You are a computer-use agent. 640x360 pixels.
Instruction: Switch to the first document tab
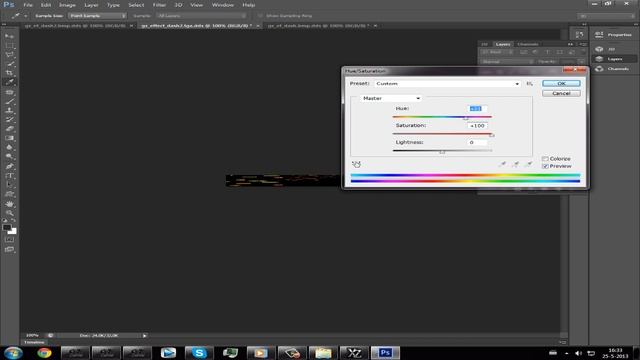tap(75, 25)
